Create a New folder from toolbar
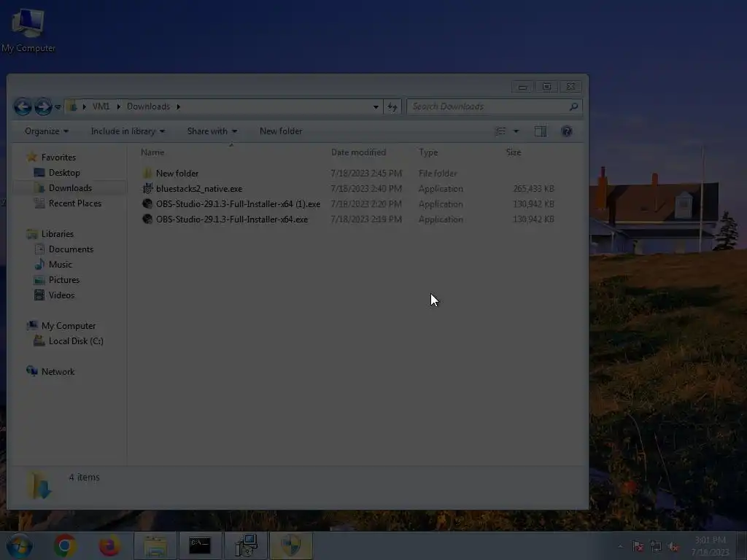Screen dimensions: 747x560 [281, 131]
